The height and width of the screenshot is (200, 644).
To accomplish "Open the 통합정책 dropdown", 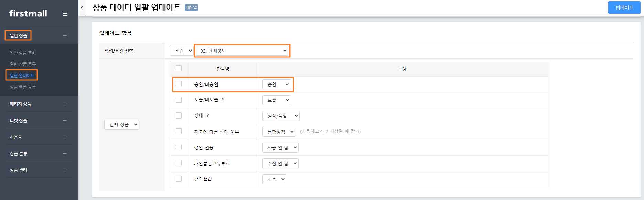I will tap(279, 132).
